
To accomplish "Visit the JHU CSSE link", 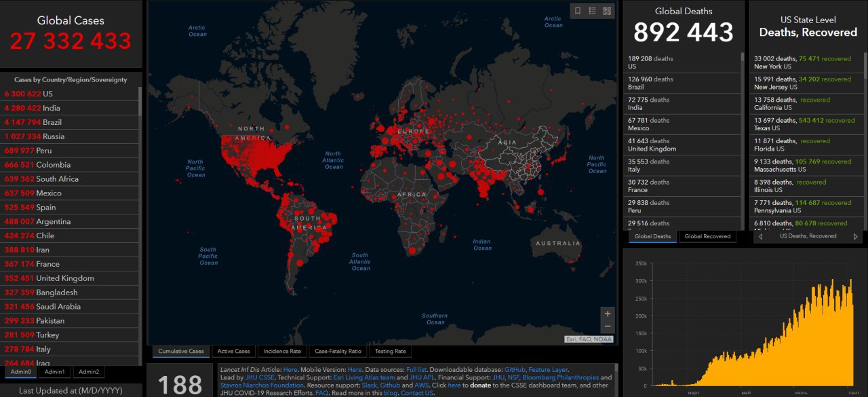I will point(260,377).
